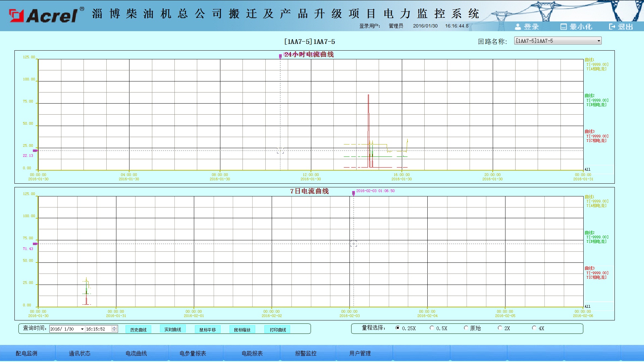The height and width of the screenshot is (362, 644).
Task: Click the 最小化 minimize icon button
Action: pos(563,27)
